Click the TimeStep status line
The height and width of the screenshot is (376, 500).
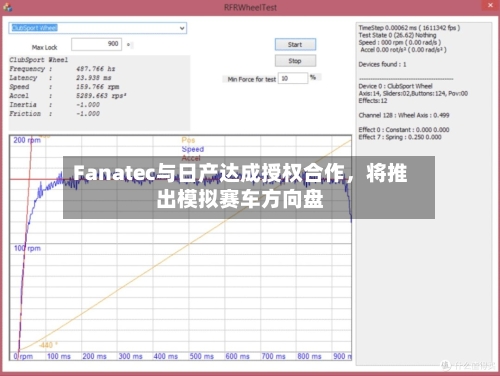[x=409, y=28]
